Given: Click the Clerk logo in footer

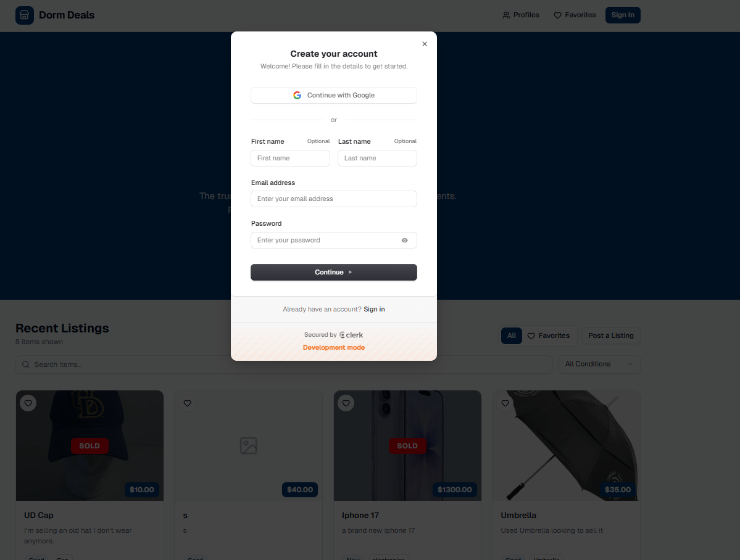Looking at the screenshot, I should click(351, 335).
